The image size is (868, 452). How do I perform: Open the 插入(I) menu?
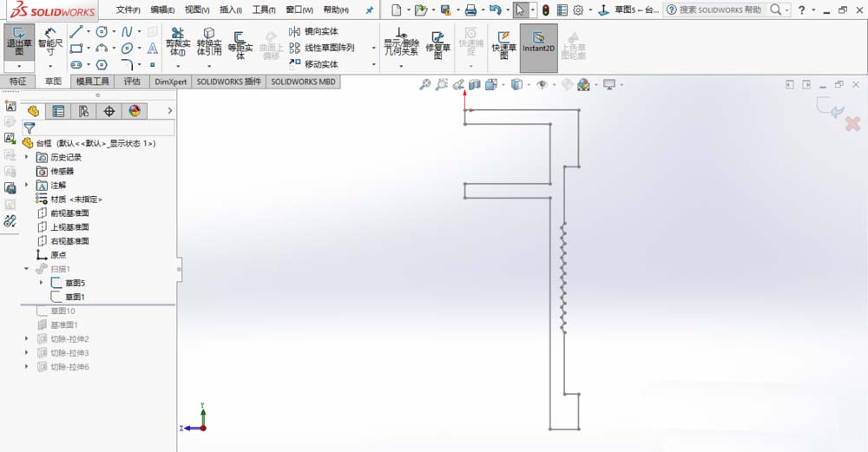click(230, 10)
